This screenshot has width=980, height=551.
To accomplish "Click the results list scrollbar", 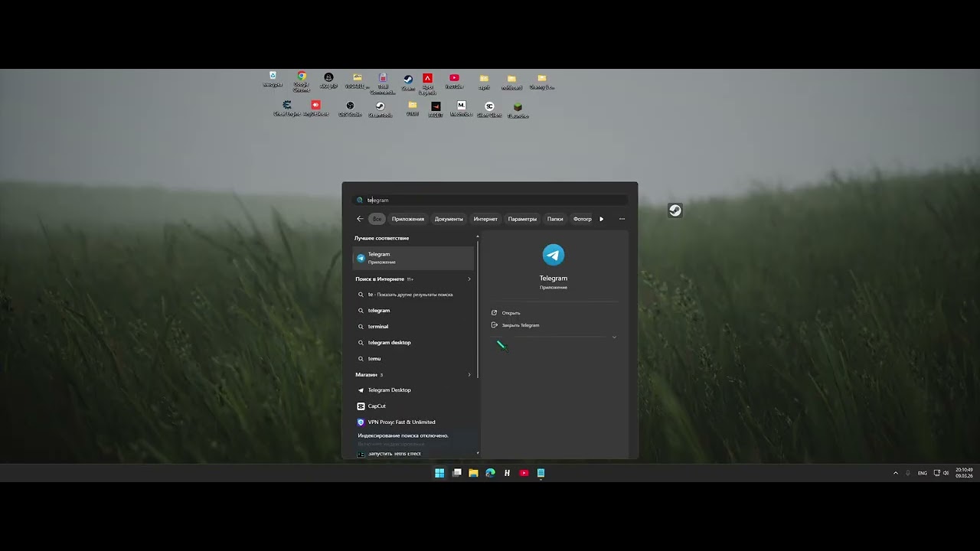I will tap(478, 310).
